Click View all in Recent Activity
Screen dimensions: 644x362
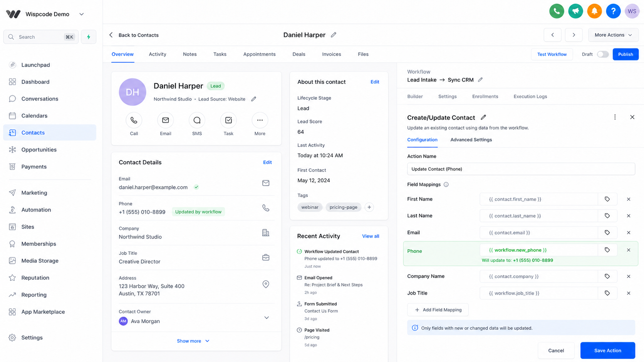pyautogui.click(x=371, y=236)
